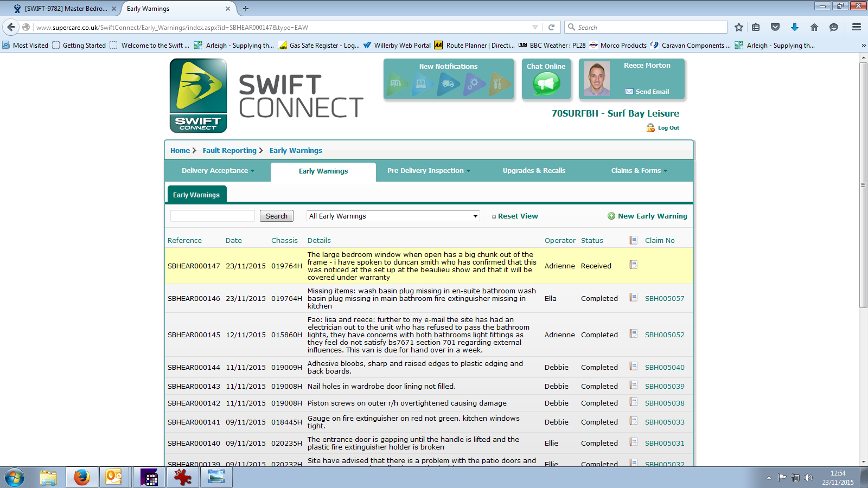Open Firefox from the Windows taskbar

click(x=81, y=477)
